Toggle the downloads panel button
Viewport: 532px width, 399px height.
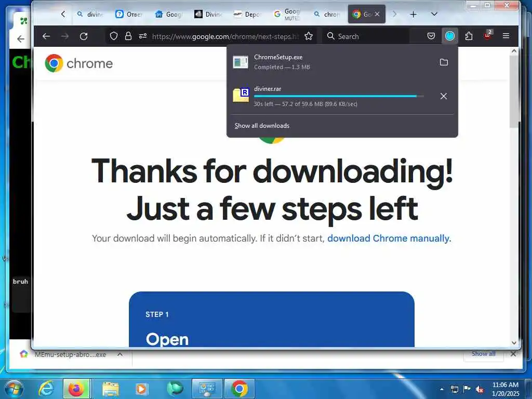[x=449, y=36]
